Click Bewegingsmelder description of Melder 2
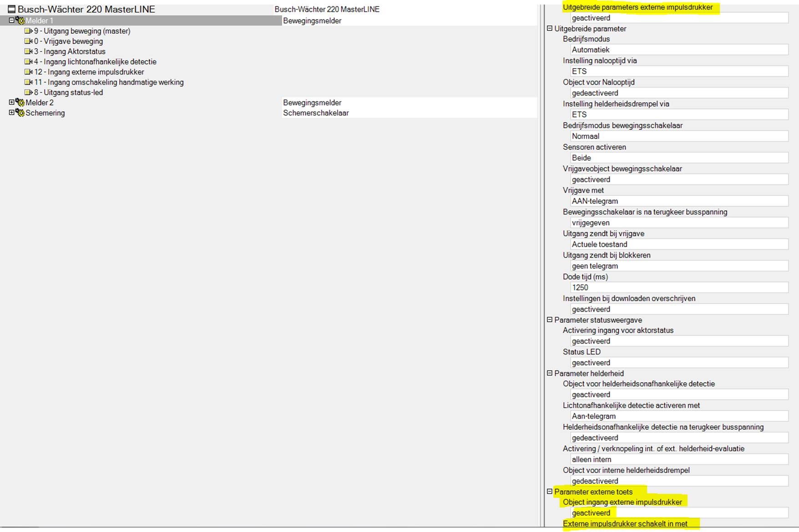Image resolution: width=799 pixels, height=532 pixels. click(312, 102)
